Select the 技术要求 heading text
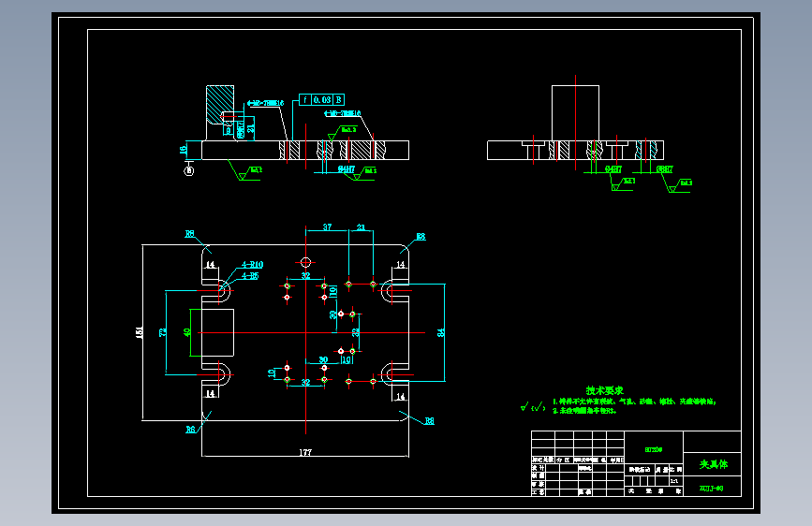The height and width of the screenshot is (526, 812). point(604,390)
